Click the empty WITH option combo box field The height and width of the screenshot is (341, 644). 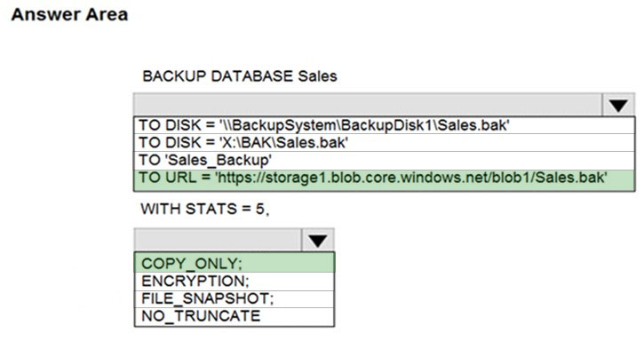(x=218, y=241)
